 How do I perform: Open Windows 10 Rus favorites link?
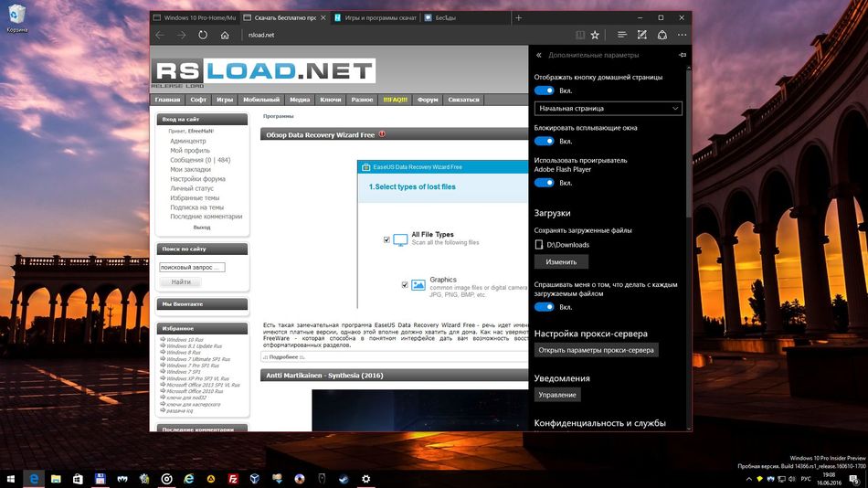point(185,340)
